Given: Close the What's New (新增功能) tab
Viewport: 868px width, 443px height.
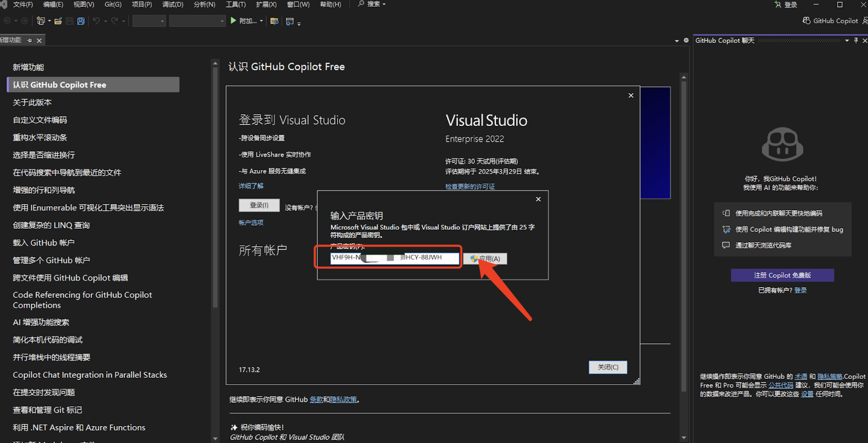Looking at the screenshot, I should coord(39,40).
